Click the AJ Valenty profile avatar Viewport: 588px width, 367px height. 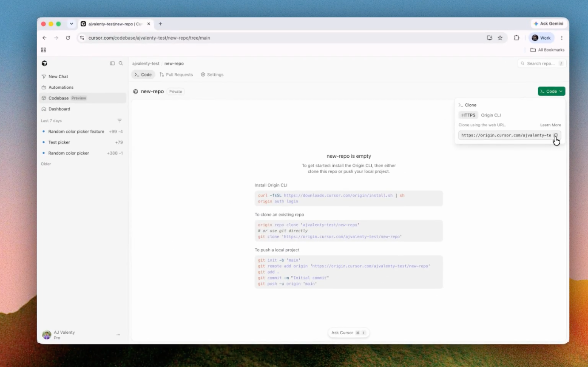[46, 335]
